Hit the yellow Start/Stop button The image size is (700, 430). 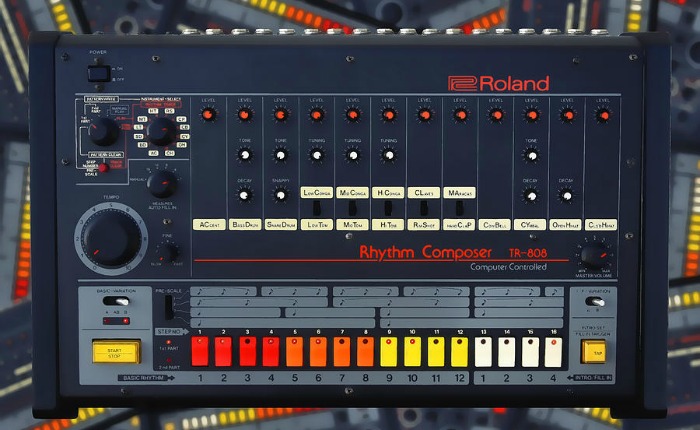click(x=116, y=352)
